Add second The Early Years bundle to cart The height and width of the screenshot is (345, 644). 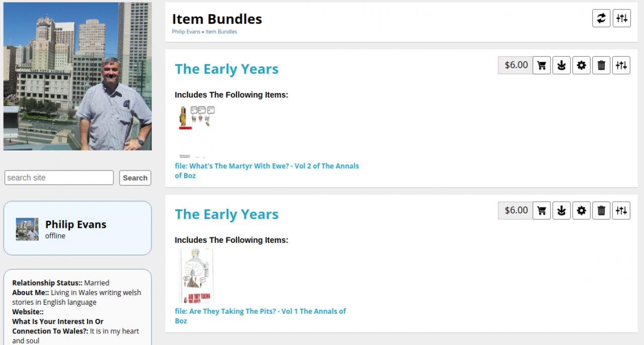pyautogui.click(x=541, y=211)
